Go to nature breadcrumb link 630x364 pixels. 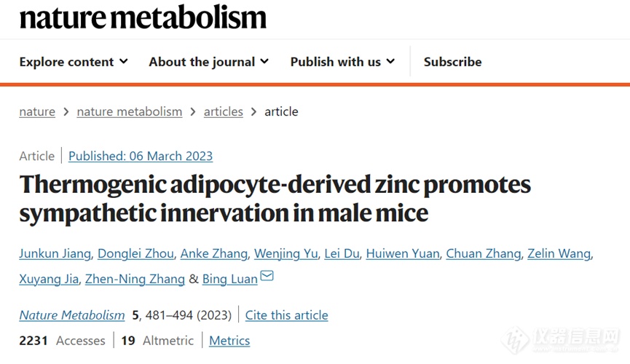tap(37, 111)
